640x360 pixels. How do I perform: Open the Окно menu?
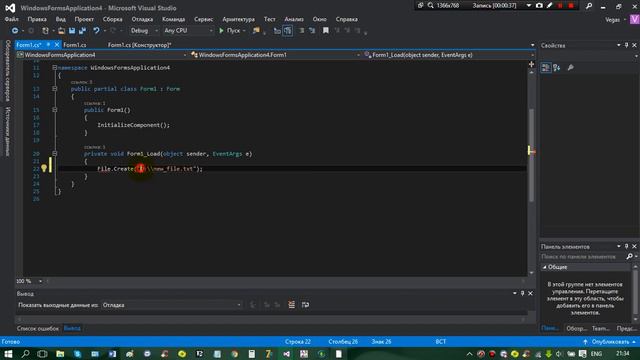[320, 19]
